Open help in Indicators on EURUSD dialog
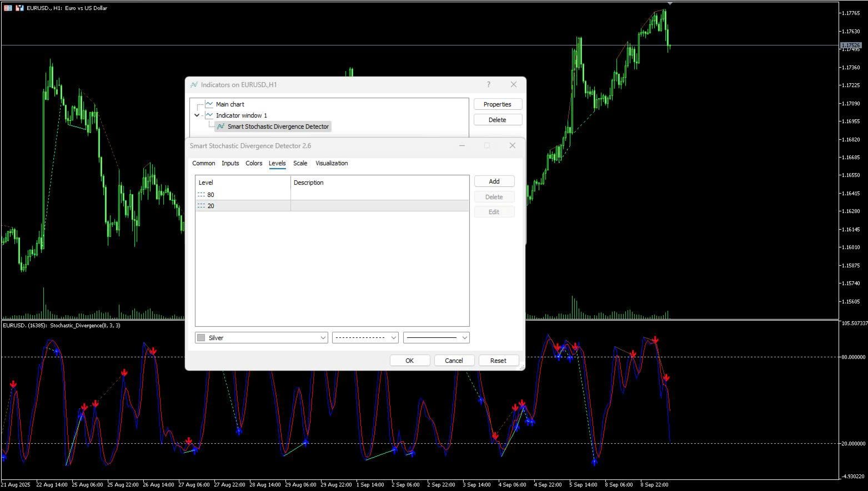Screen dimensions: 868x491 pyautogui.click(x=489, y=84)
